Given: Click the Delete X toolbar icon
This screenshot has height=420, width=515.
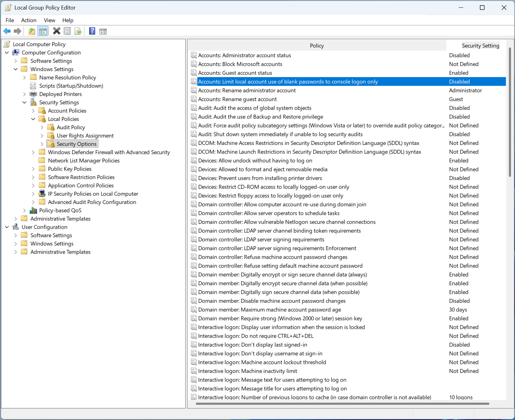Looking at the screenshot, I should (56, 31).
